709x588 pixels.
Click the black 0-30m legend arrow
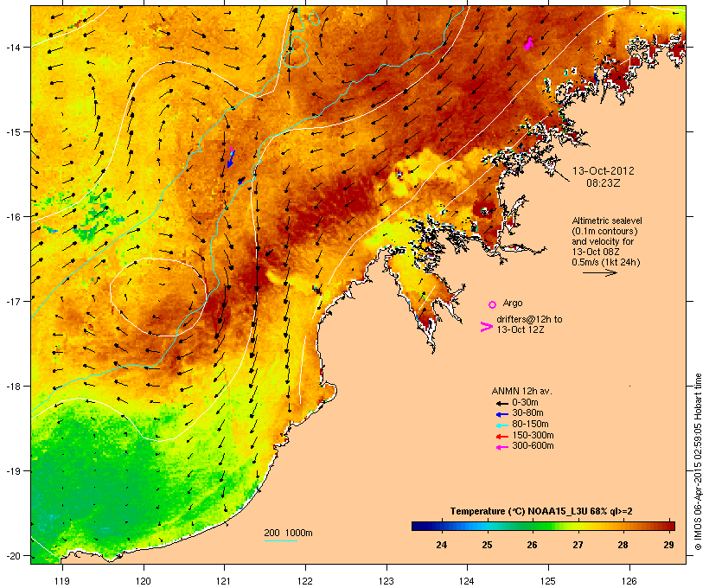click(x=501, y=404)
